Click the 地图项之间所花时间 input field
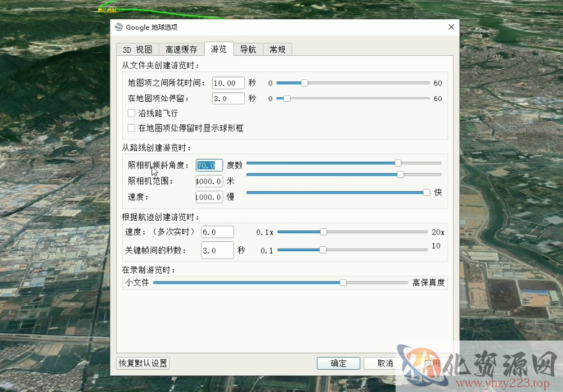 (228, 83)
